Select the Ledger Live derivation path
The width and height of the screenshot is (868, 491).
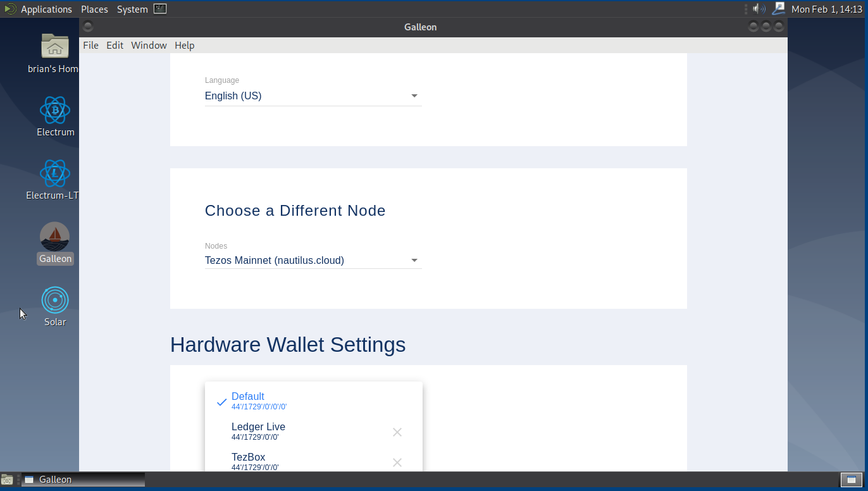point(314,432)
